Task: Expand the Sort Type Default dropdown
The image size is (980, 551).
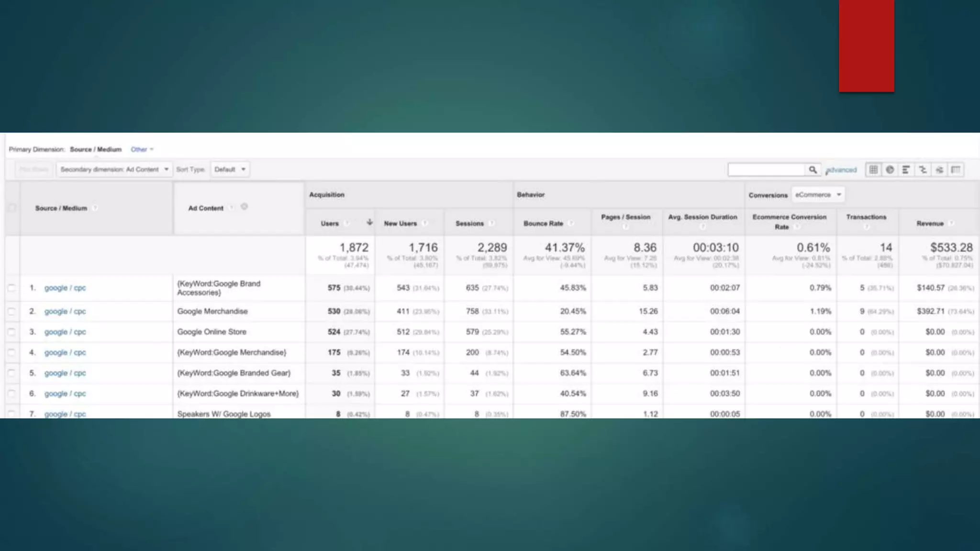Action: 230,169
